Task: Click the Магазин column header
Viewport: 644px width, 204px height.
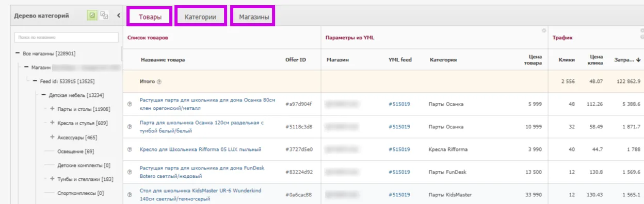Action: [338, 60]
